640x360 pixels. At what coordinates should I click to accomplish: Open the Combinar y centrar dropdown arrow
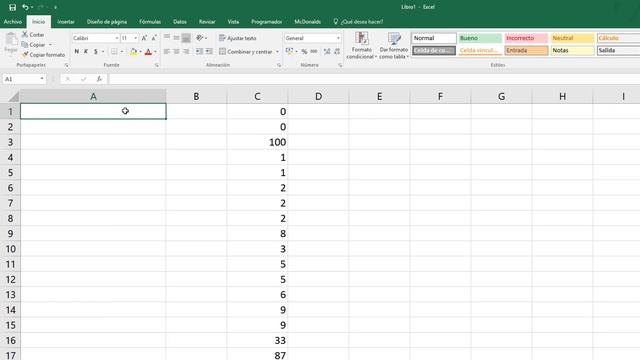pyautogui.click(x=277, y=52)
